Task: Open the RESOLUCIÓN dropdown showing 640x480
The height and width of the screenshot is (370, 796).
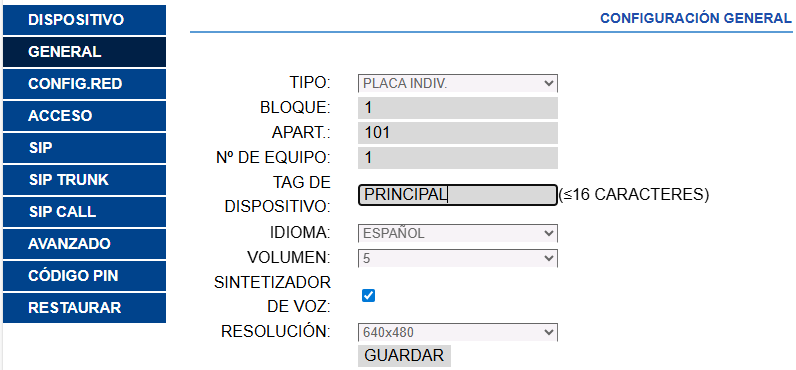Action: (x=457, y=332)
